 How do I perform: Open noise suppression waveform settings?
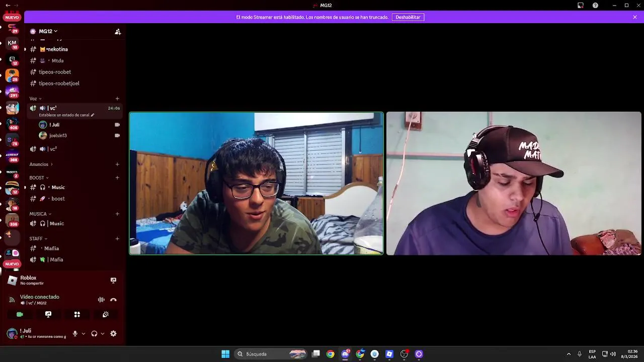tap(101, 300)
